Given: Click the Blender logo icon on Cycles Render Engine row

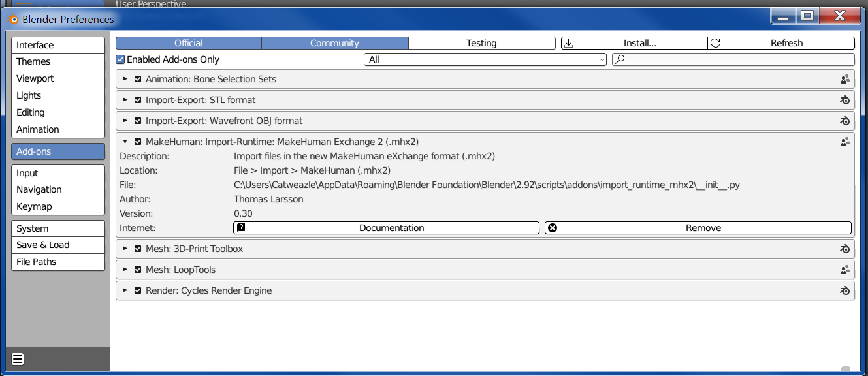Looking at the screenshot, I should pyautogui.click(x=844, y=290).
